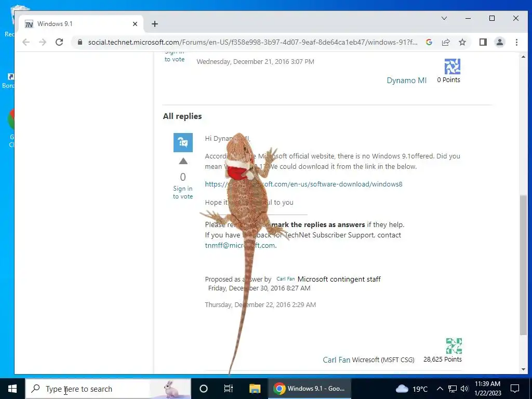Click Dynamo MI's blue avatar image
Screen dimensions: 532x399
click(453, 66)
